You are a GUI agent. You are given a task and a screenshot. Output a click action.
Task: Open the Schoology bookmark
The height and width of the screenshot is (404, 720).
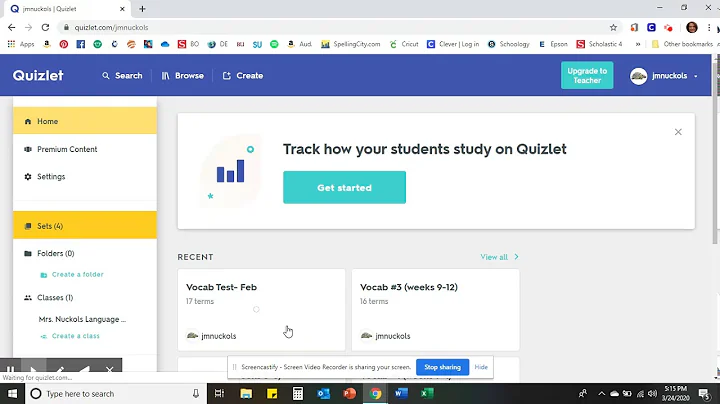(509, 44)
